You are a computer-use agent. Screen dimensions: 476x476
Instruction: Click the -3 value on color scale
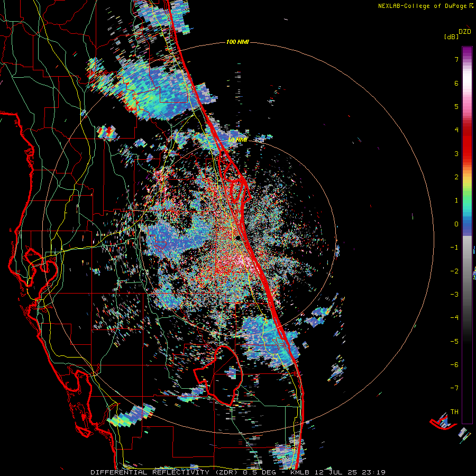coord(454,295)
